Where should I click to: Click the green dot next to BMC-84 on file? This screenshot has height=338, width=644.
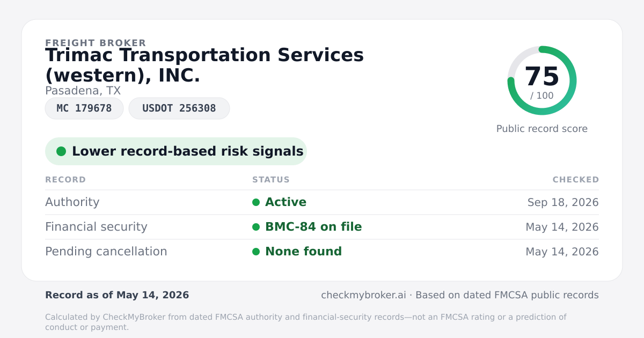[x=256, y=227]
